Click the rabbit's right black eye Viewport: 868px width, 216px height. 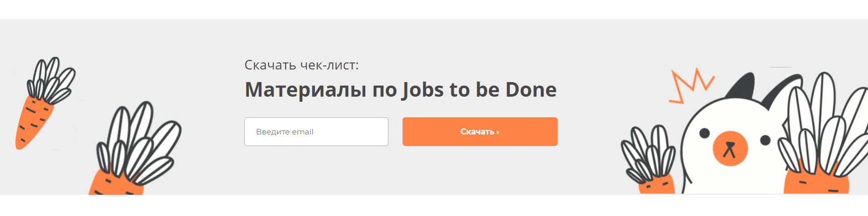[765, 140]
